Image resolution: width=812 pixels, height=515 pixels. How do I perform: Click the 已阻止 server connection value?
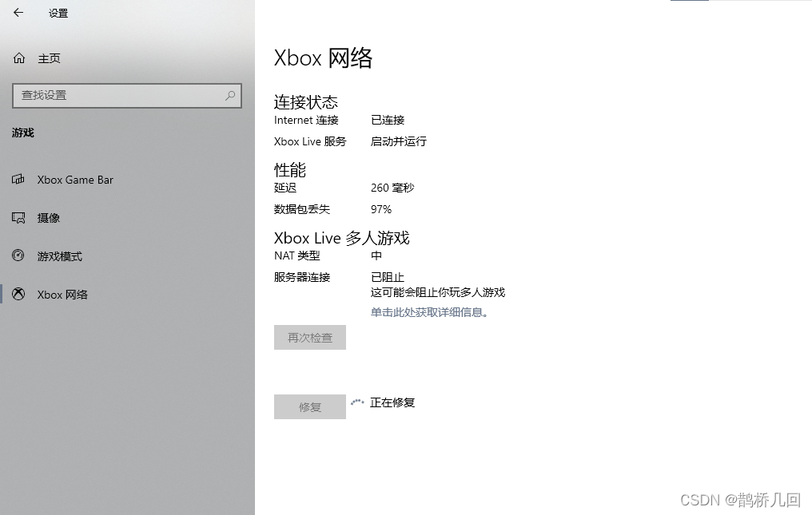[388, 277]
